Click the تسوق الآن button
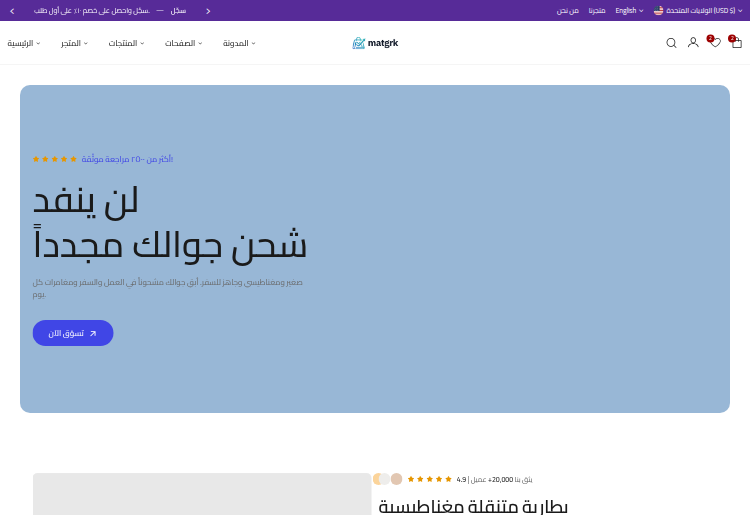Screen dimensions: 750x515 (x=73, y=333)
